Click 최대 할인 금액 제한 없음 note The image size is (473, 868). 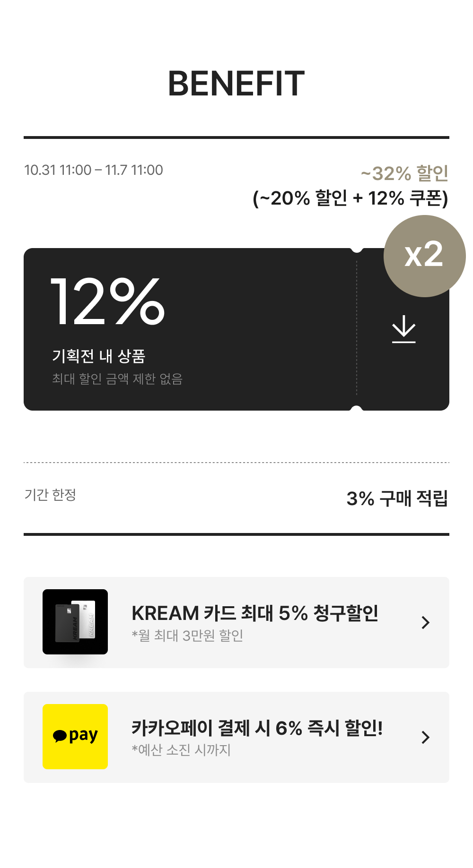click(x=117, y=379)
